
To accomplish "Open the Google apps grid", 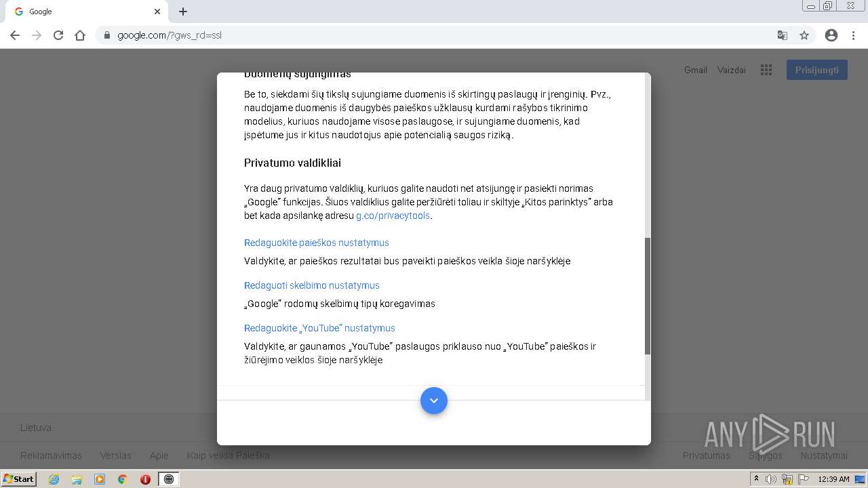I will pos(766,70).
